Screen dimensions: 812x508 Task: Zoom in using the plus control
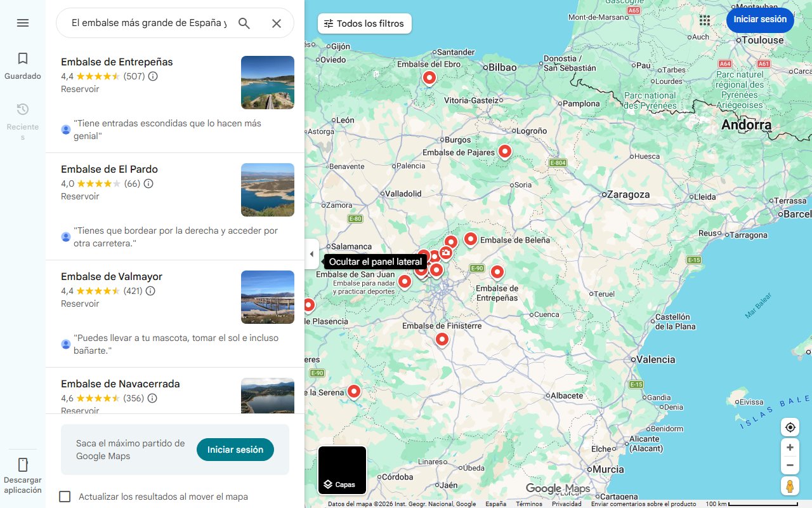[790, 447]
